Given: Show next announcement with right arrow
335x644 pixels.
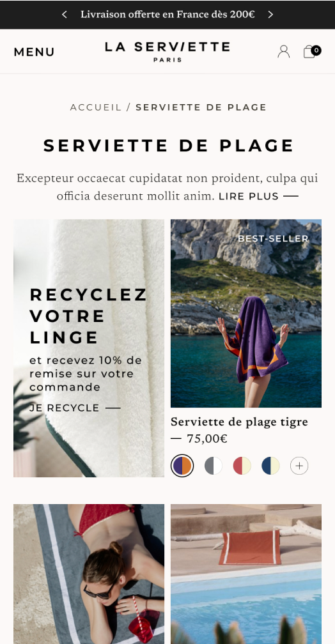Looking at the screenshot, I should coord(270,14).
